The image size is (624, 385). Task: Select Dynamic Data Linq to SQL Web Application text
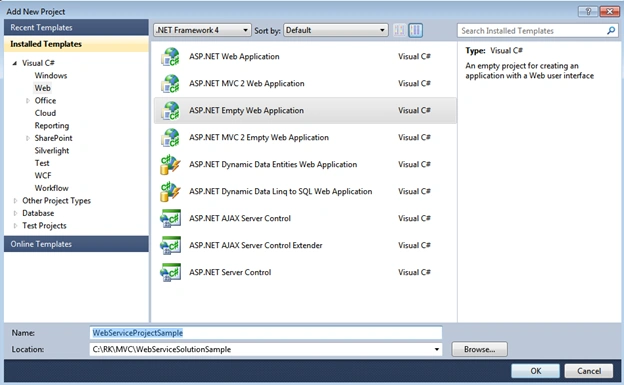[281, 192]
